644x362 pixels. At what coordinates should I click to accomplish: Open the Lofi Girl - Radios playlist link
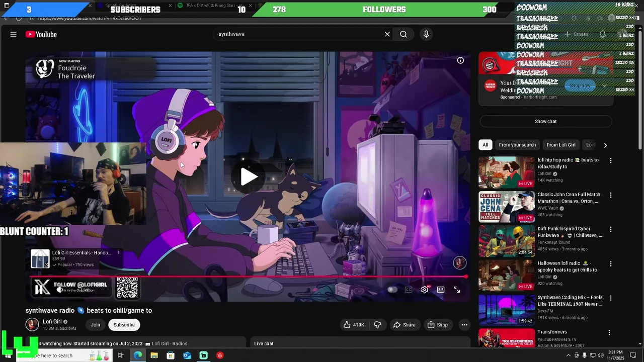[169, 343]
